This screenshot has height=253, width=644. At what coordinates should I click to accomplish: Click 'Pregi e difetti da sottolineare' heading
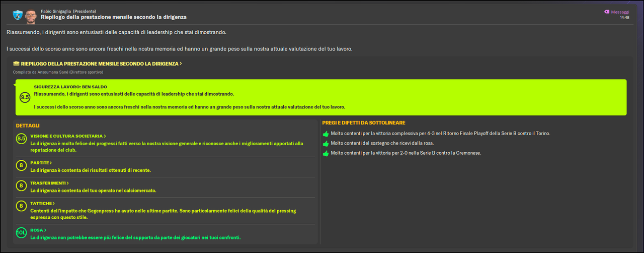364,122
